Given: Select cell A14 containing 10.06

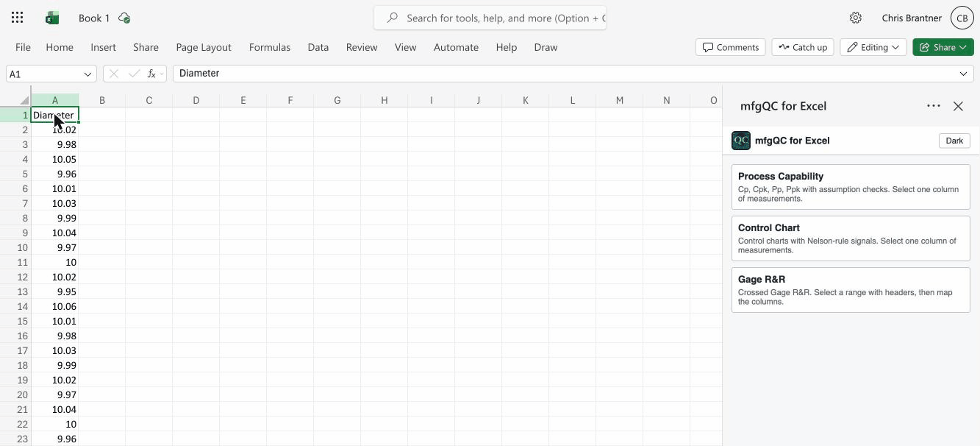Looking at the screenshot, I should 55,306.
